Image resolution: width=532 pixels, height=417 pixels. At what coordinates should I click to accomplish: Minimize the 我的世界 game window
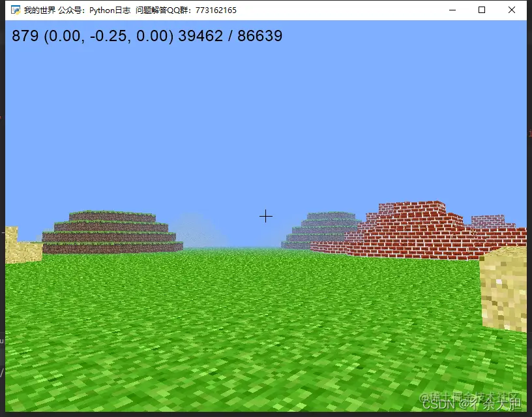click(452, 10)
